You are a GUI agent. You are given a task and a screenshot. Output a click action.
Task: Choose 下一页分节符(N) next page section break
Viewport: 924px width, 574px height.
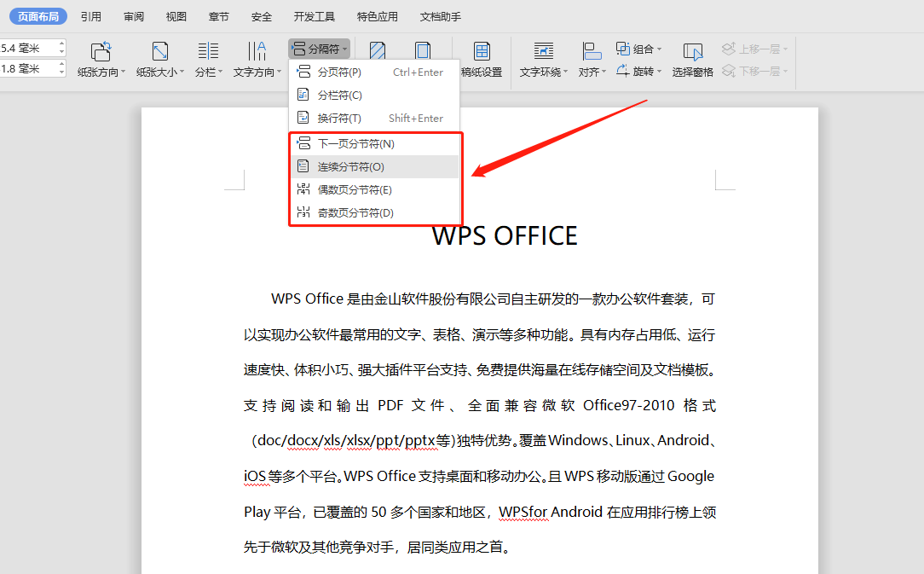point(375,143)
